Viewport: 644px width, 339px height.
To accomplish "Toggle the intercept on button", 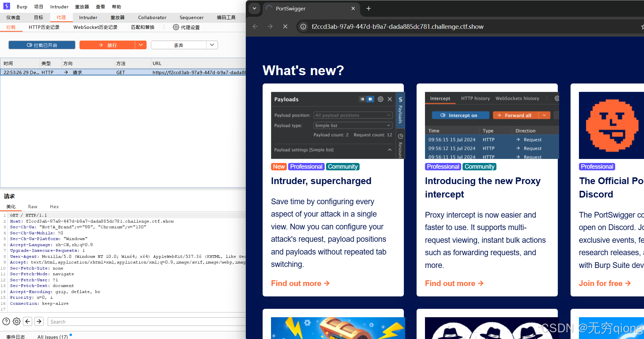I will point(42,45).
